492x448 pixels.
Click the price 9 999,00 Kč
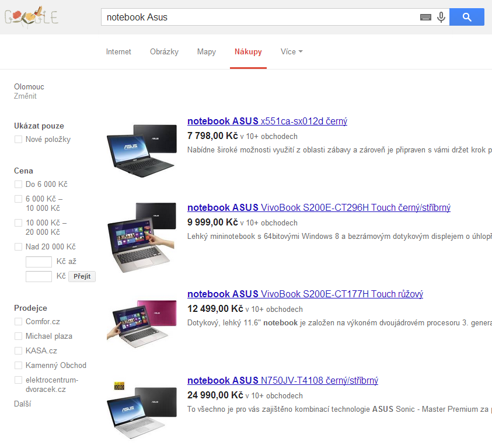pos(212,223)
